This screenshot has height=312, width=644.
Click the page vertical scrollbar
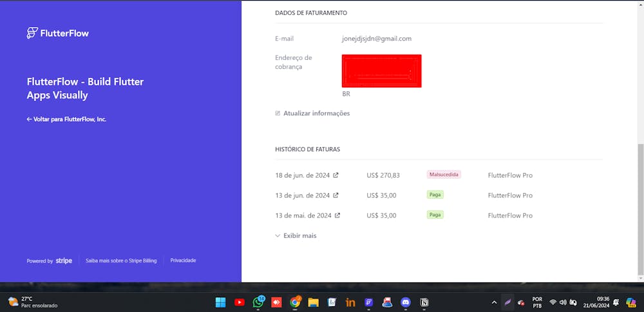click(640, 209)
